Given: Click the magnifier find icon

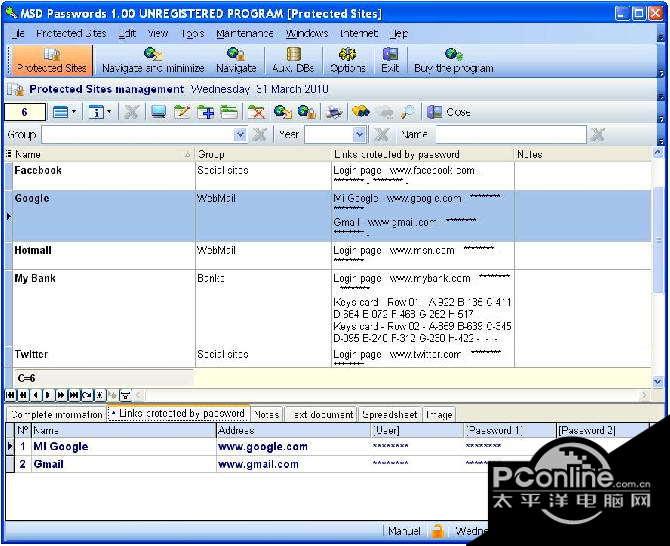Looking at the screenshot, I should (x=408, y=112).
